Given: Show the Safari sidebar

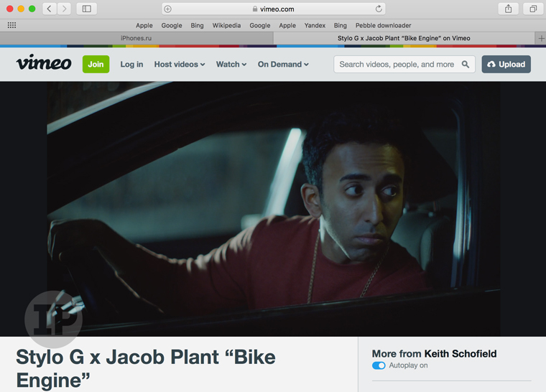Looking at the screenshot, I should [x=87, y=9].
